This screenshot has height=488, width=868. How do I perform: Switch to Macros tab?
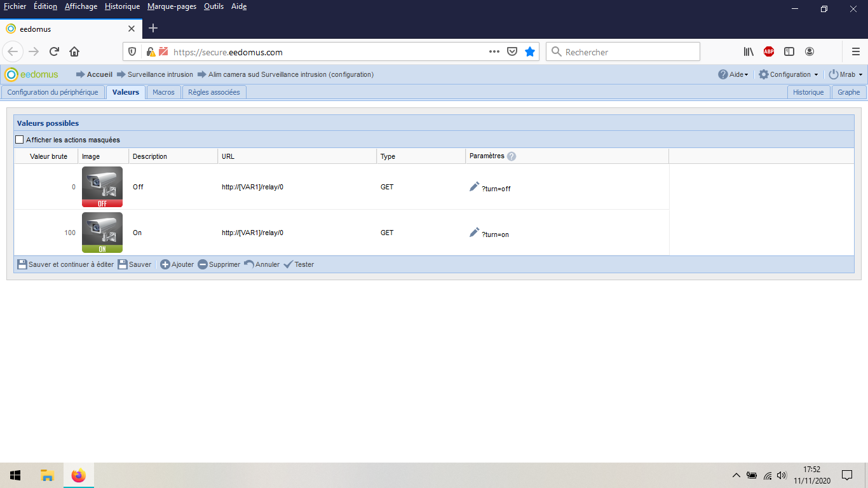163,92
